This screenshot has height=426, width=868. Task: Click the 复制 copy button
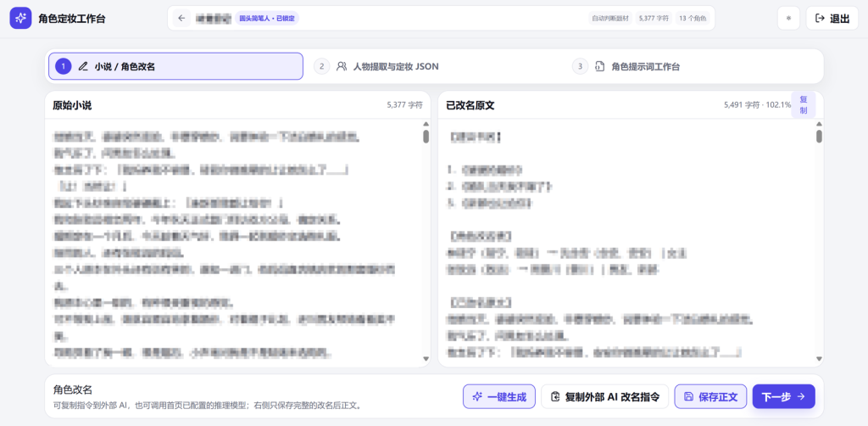click(804, 104)
